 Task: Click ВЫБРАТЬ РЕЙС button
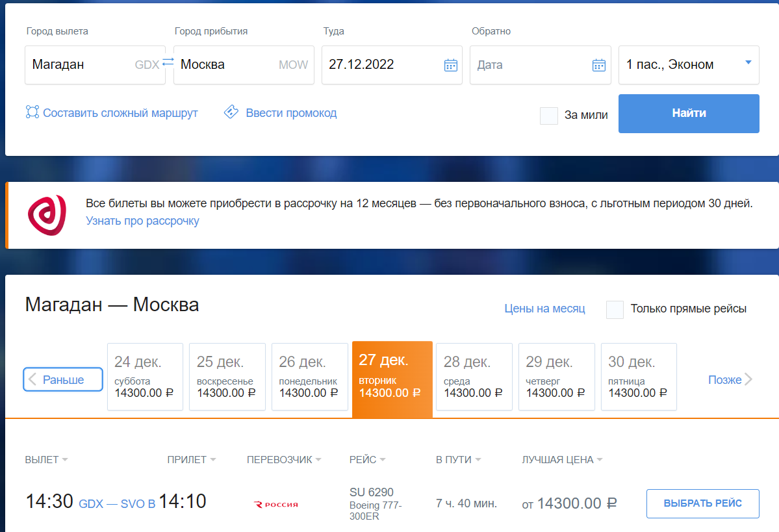tap(702, 503)
